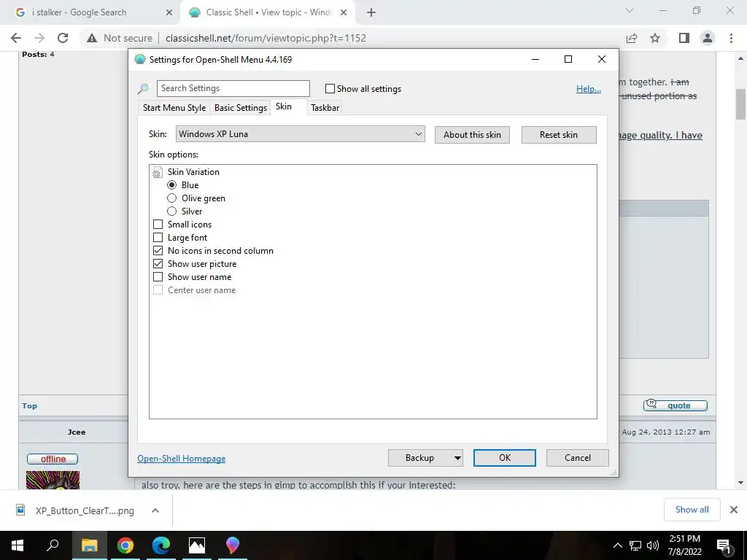Image resolution: width=747 pixels, height=560 pixels.
Task: Switch to Start Menu Style tab
Action: coord(174,108)
